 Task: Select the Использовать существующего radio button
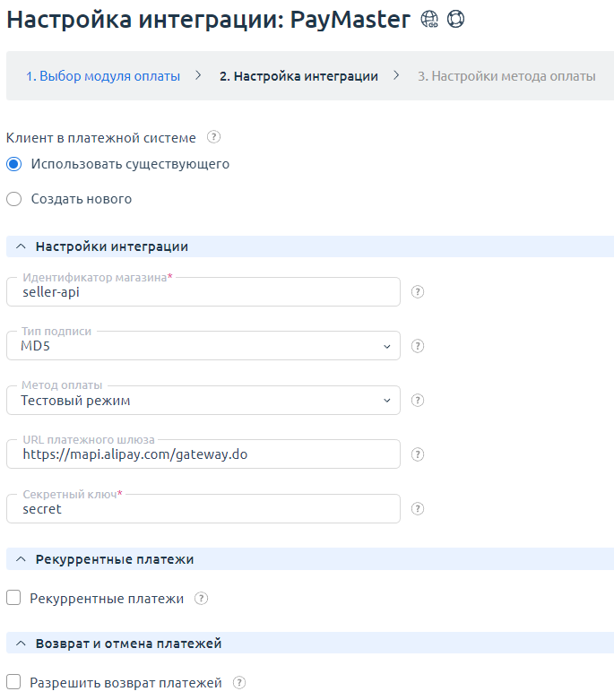coord(13,164)
